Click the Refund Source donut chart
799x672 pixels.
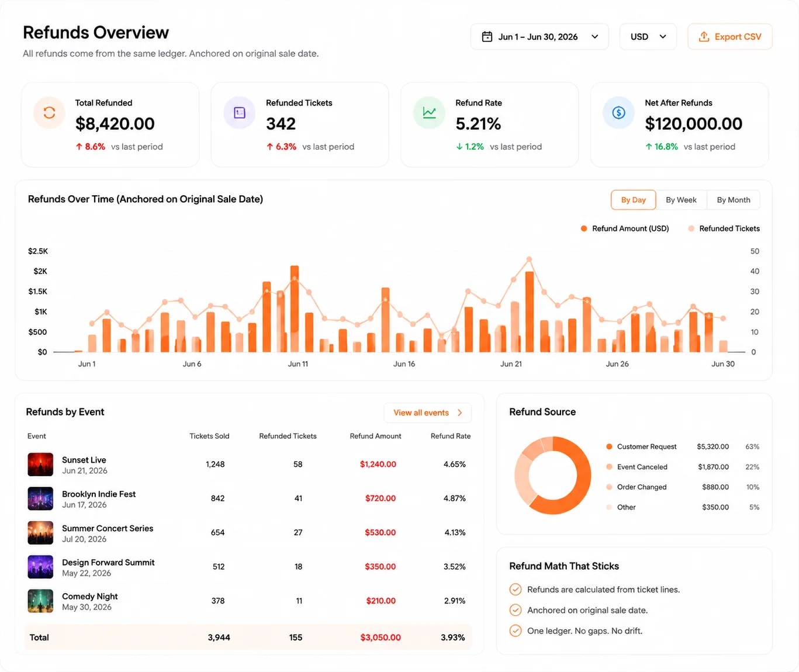tap(553, 475)
